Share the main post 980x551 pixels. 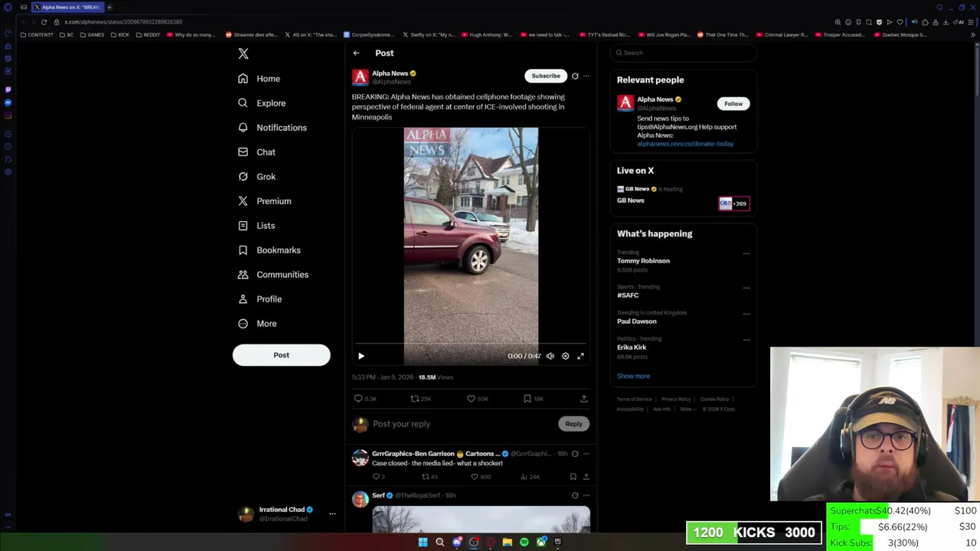click(x=583, y=399)
